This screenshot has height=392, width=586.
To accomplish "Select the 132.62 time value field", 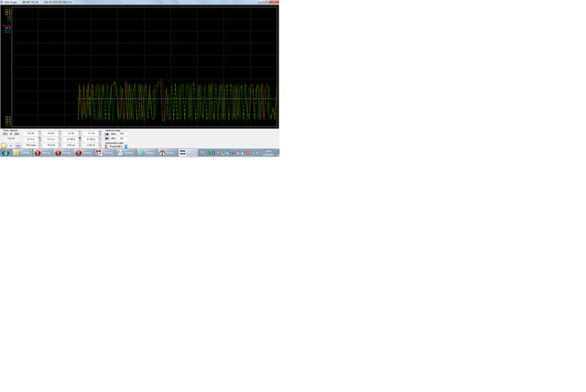I will 11,138.
